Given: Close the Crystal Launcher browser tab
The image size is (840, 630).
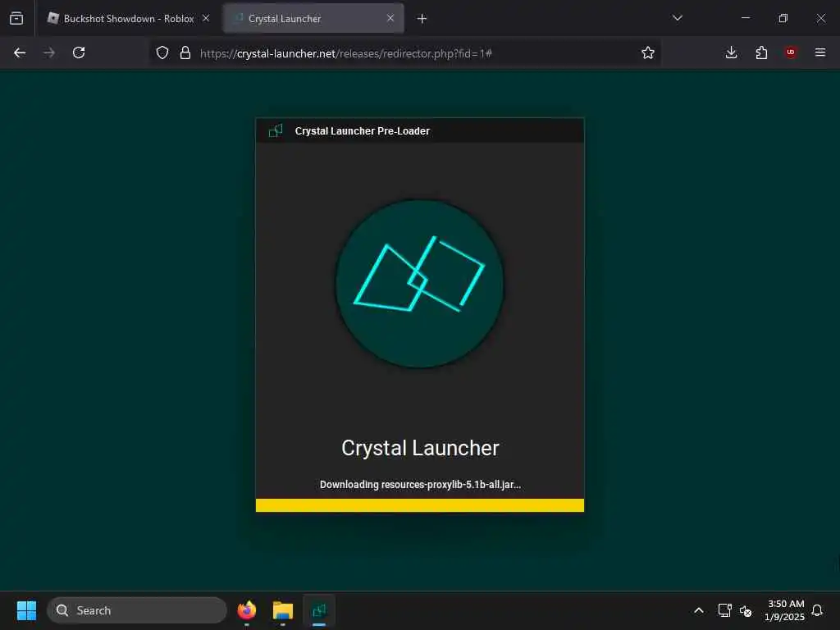Looking at the screenshot, I should click(390, 18).
